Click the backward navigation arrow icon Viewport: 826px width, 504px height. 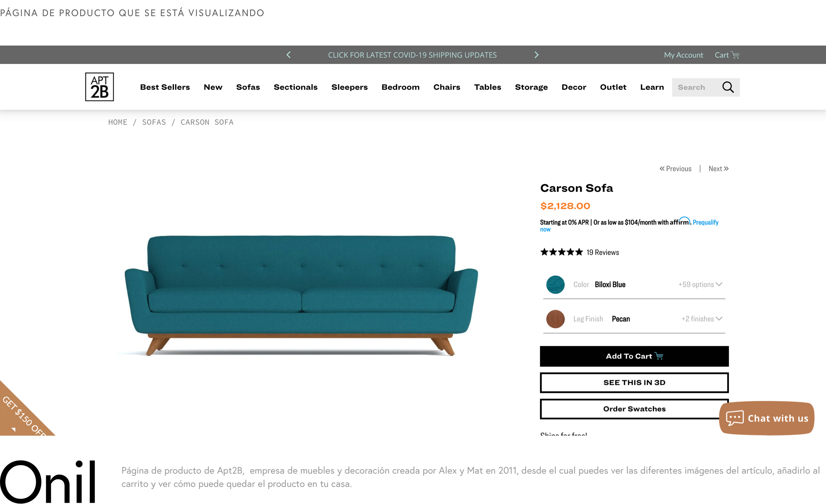[x=289, y=54]
